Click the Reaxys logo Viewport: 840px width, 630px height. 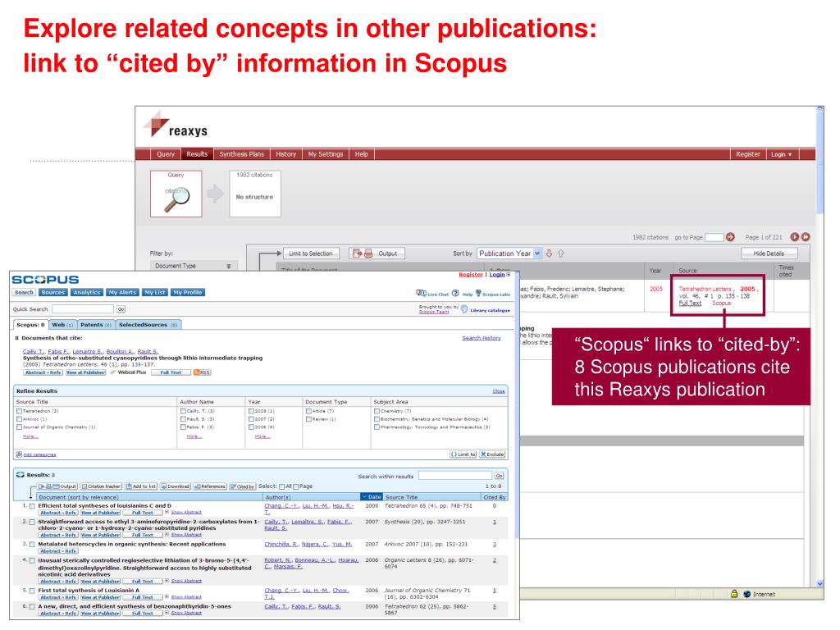(x=176, y=125)
